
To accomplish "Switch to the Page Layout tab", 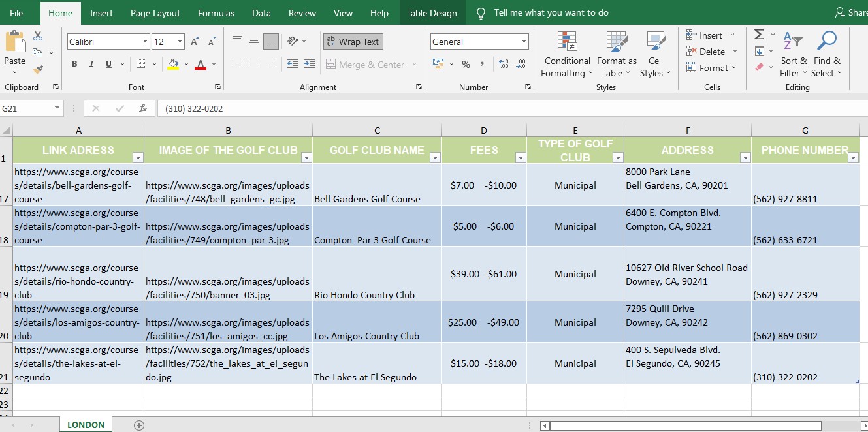I will 155,13.
